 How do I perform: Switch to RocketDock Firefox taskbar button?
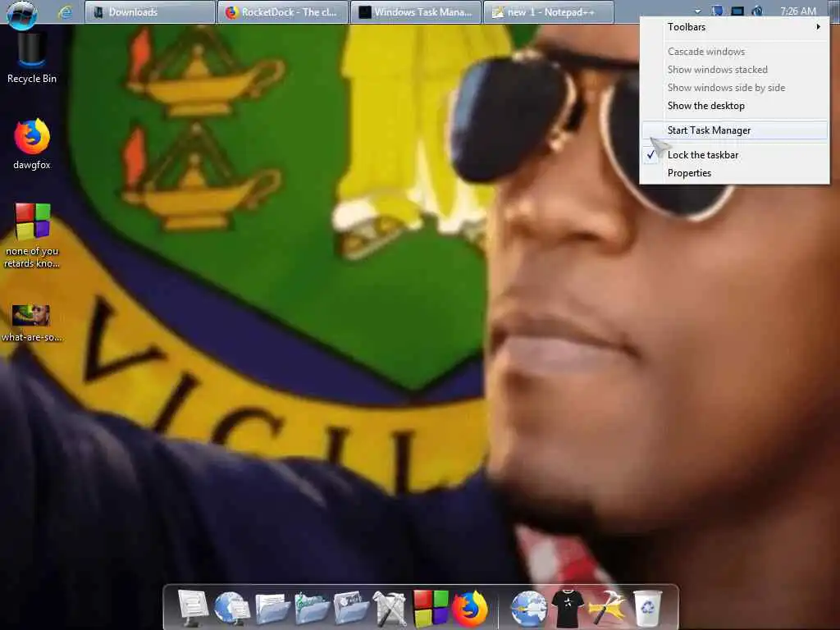tap(282, 11)
